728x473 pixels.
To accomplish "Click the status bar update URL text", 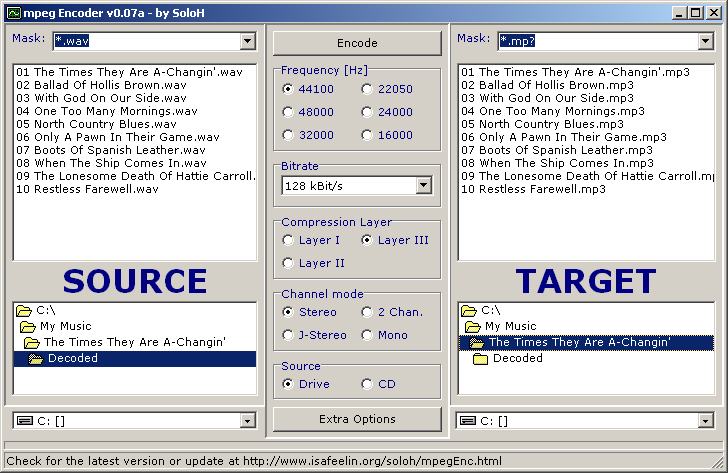I will point(372,461).
